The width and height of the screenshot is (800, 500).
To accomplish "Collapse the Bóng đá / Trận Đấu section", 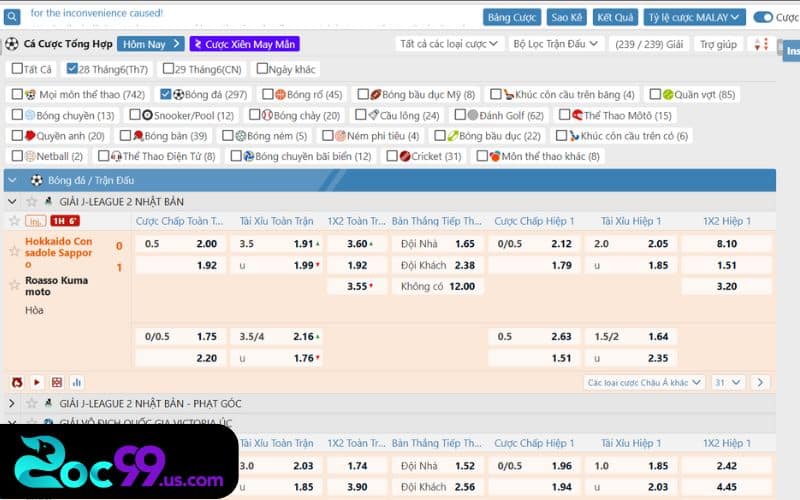I will [x=12, y=180].
